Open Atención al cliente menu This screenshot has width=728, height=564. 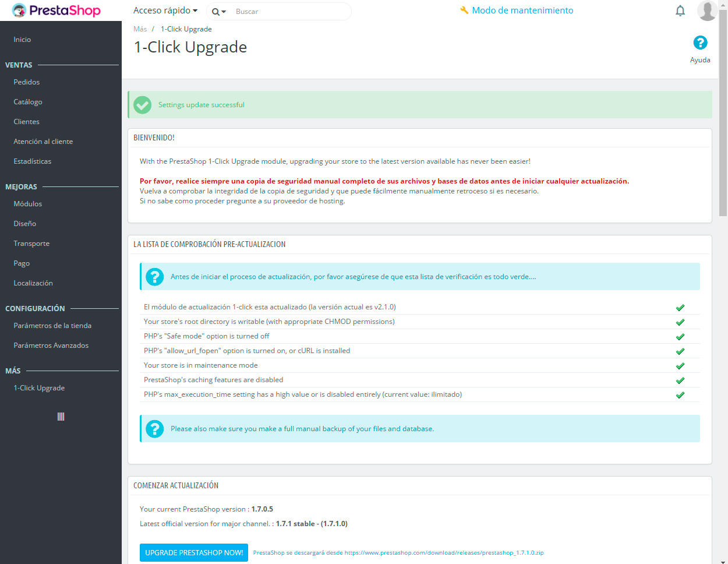43,142
